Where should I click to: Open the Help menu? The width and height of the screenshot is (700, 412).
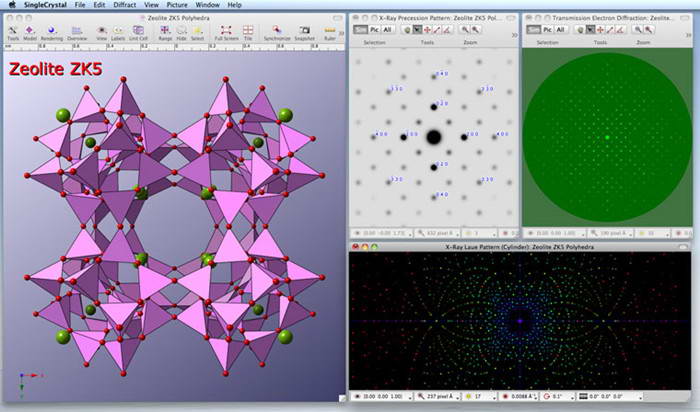(x=234, y=5)
